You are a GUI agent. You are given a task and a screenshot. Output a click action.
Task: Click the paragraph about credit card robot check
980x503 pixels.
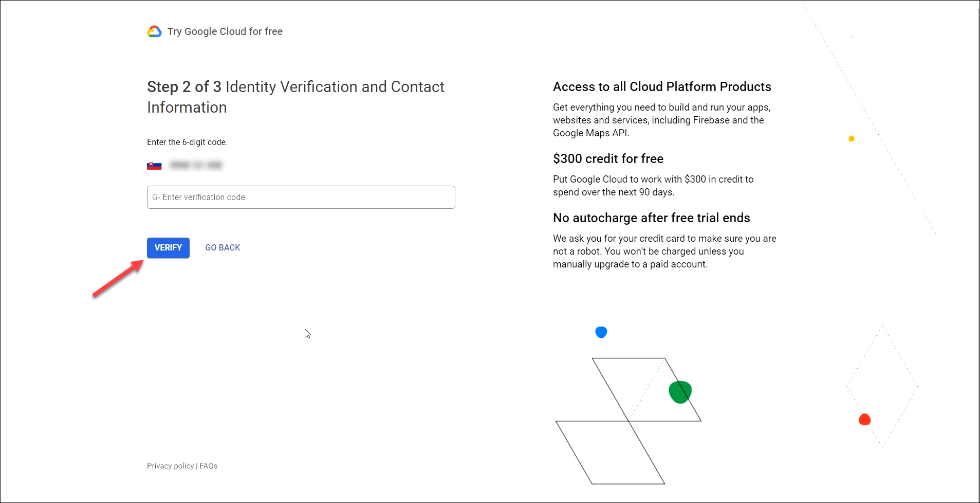click(x=664, y=251)
